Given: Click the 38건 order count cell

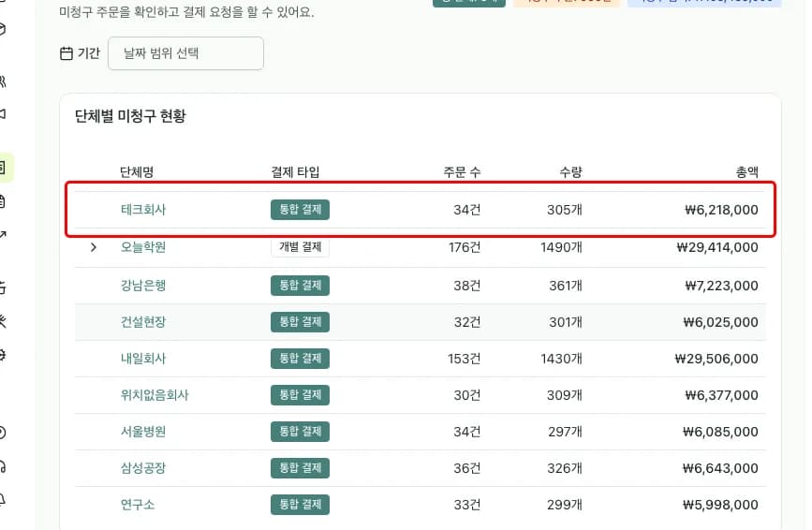Looking at the screenshot, I should [467, 286].
